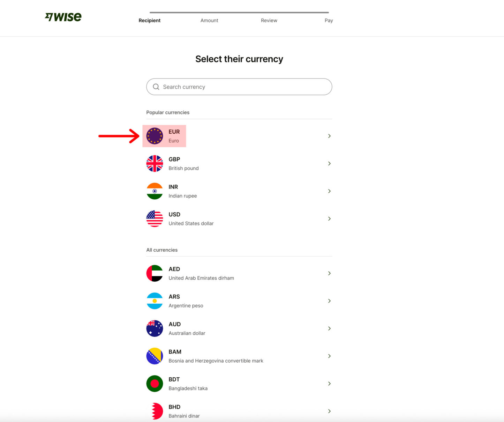
Task: Click the United States flag icon
Action: click(x=155, y=219)
